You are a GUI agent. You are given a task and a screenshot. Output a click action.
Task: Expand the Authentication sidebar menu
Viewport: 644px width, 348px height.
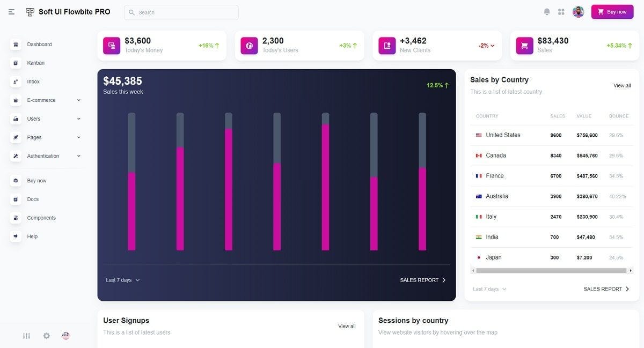[46, 156]
